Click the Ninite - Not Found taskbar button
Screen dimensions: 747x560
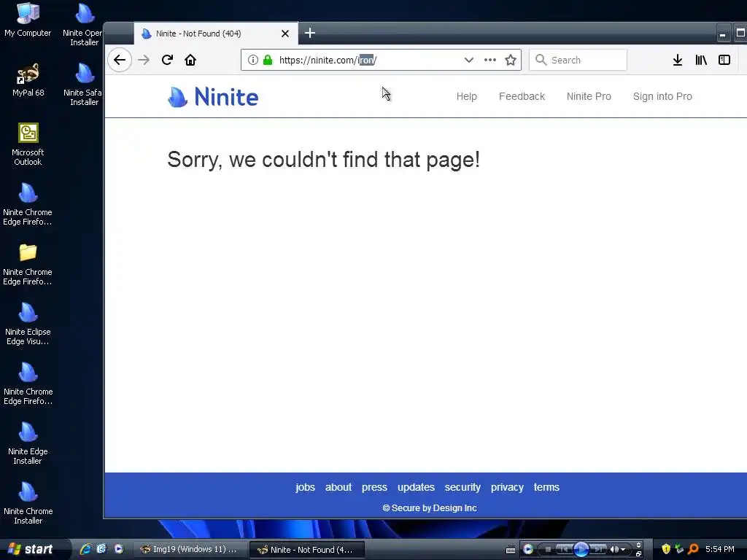click(307, 550)
